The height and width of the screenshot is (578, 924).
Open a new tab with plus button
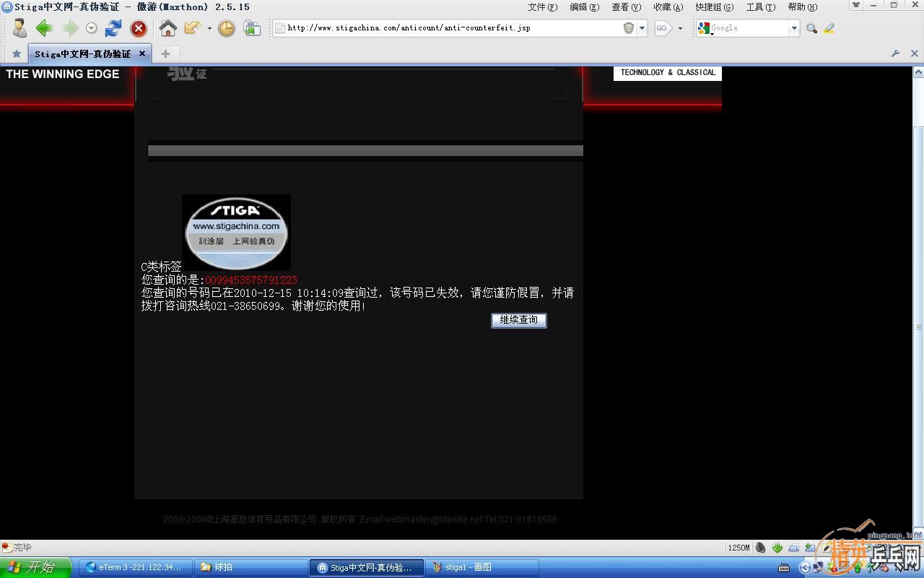(x=165, y=53)
